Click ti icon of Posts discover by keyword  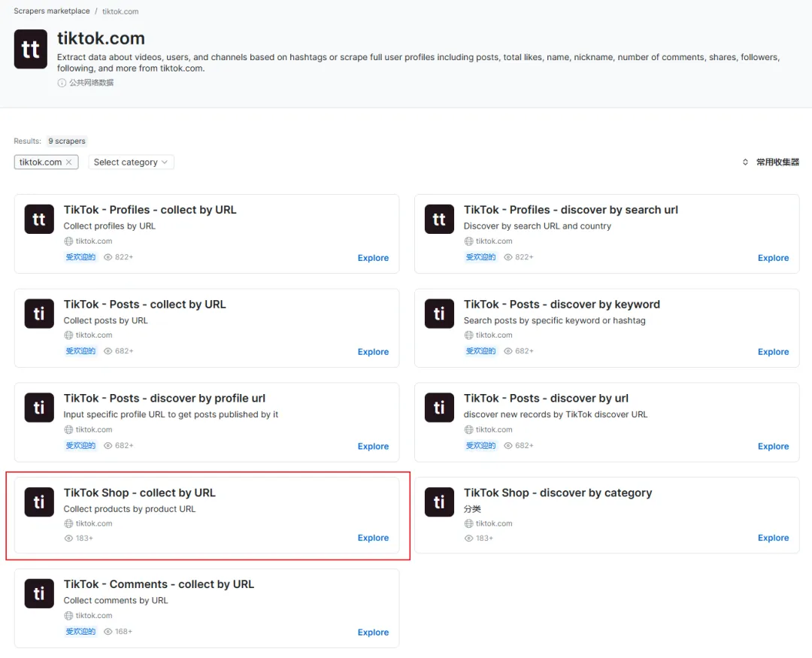coord(439,314)
